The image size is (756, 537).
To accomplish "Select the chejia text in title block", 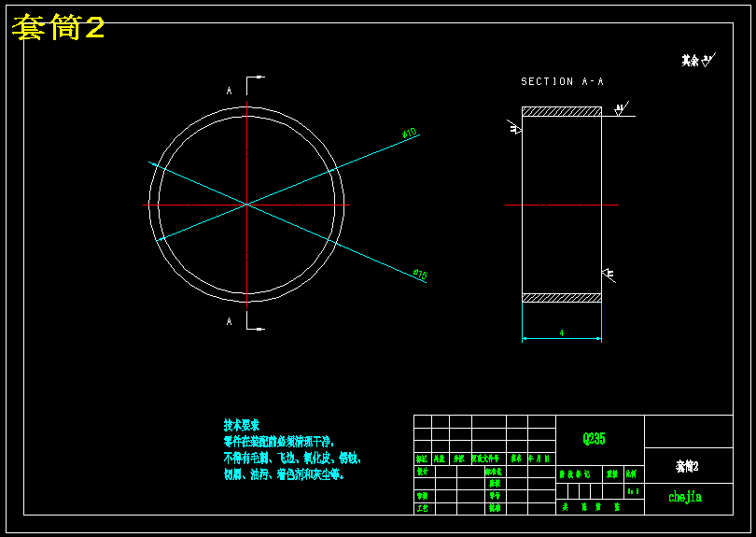I will click(x=685, y=497).
